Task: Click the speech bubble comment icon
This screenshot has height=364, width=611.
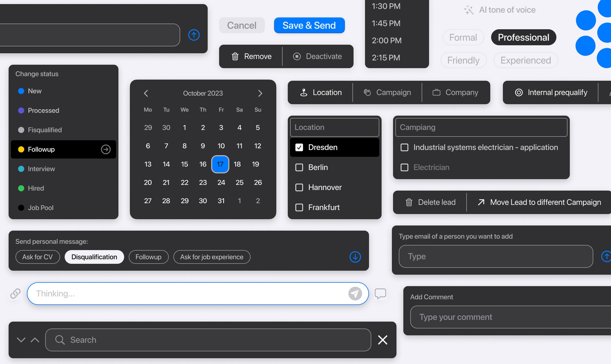Action: tap(380, 294)
